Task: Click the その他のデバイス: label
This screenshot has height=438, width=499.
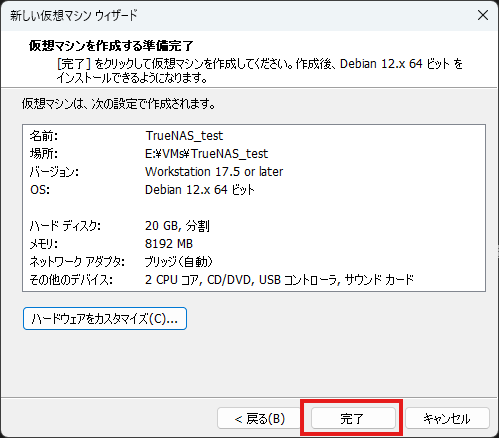Action: pos(71,280)
